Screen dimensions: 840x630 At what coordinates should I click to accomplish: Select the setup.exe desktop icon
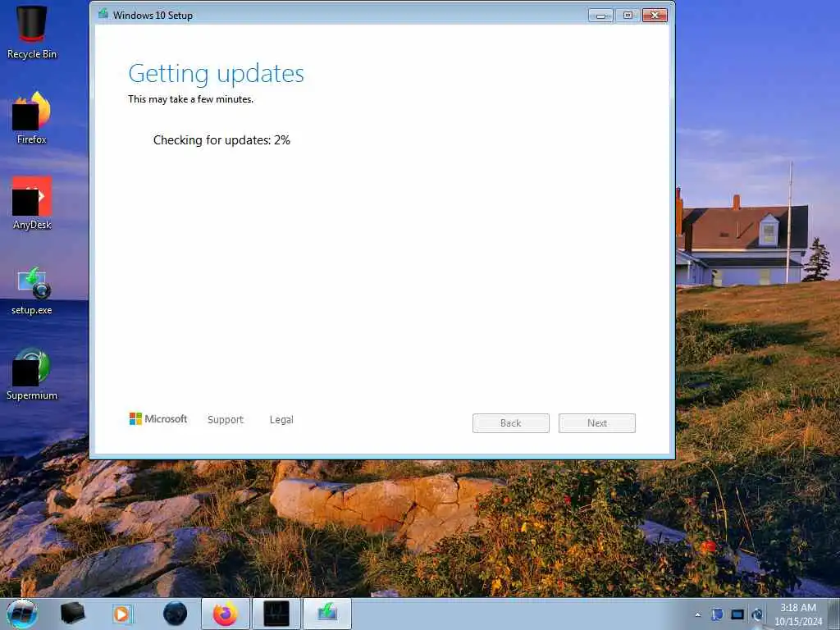(32, 290)
